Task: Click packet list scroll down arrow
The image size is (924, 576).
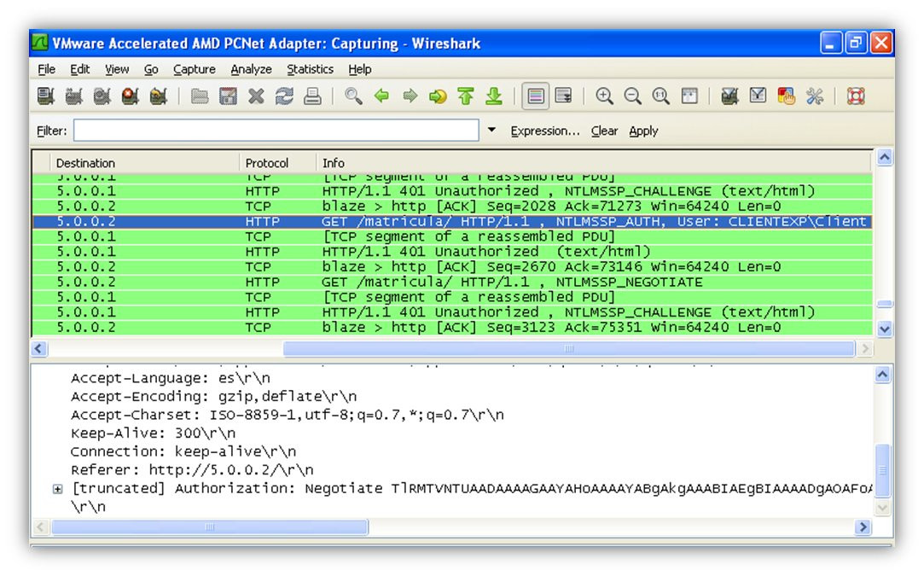Action: click(x=885, y=329)
